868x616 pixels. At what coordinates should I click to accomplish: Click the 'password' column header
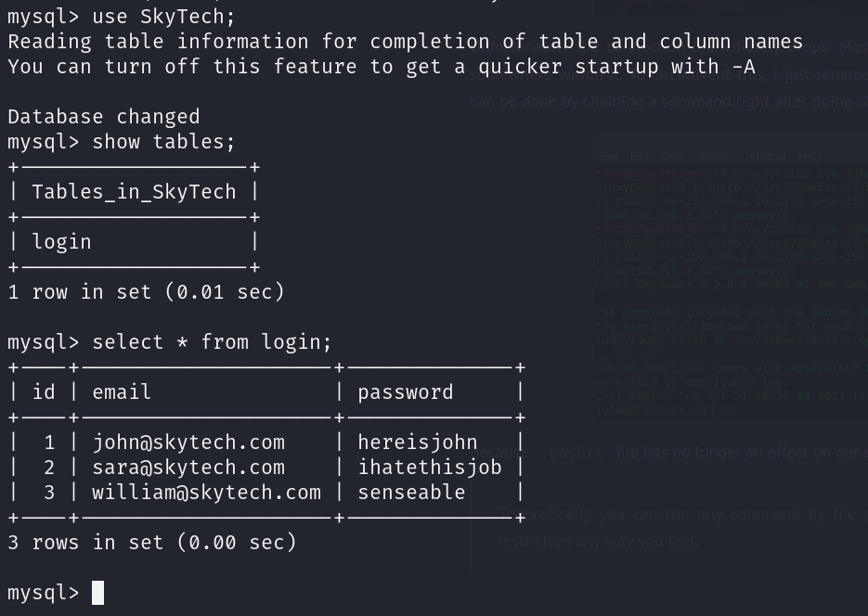406,392
